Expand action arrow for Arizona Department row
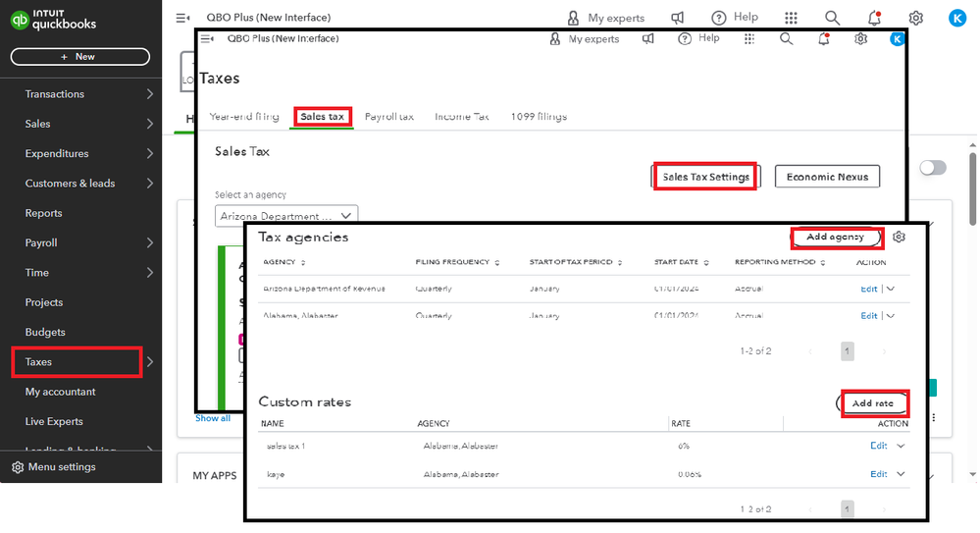The image size is (980, 533). (891, 289)
